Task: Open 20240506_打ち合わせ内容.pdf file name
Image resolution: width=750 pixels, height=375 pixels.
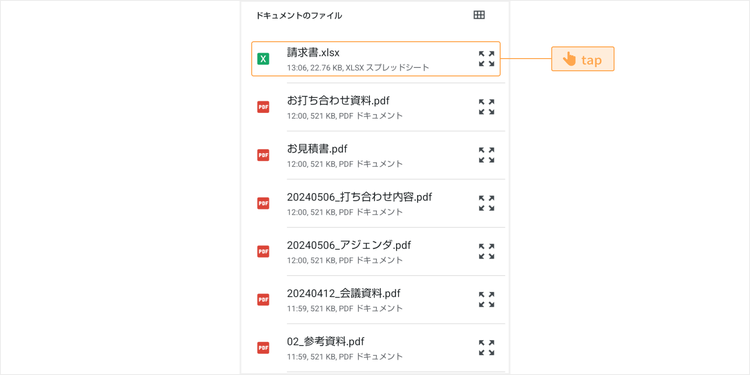Action: click(360, 197)
